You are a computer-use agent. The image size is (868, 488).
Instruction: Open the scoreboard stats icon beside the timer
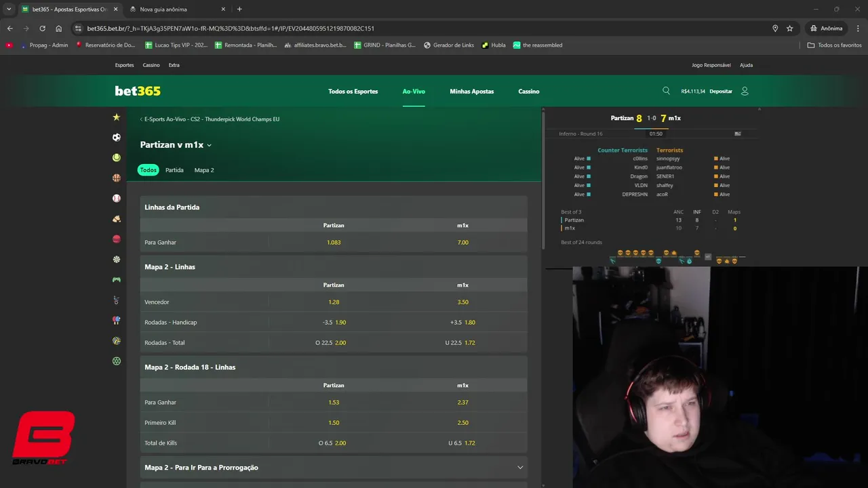point(738,134)
